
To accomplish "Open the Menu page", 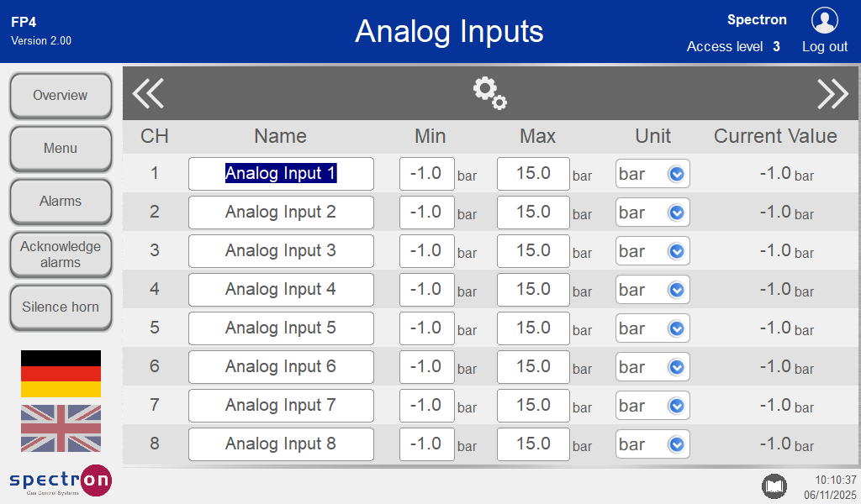I will tap(61, 149).
